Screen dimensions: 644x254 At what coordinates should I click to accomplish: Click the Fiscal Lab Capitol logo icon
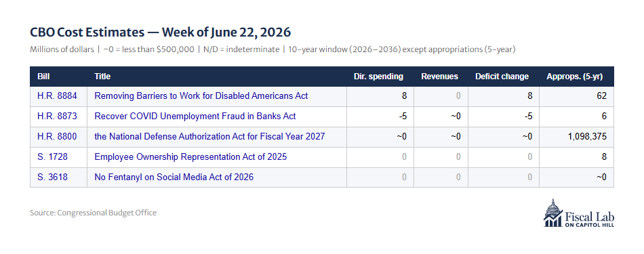pyautogui.click(x=552, y=213)
